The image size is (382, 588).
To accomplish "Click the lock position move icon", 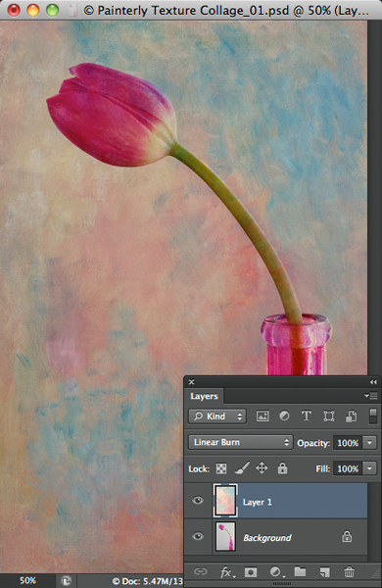I will [262, 468].
